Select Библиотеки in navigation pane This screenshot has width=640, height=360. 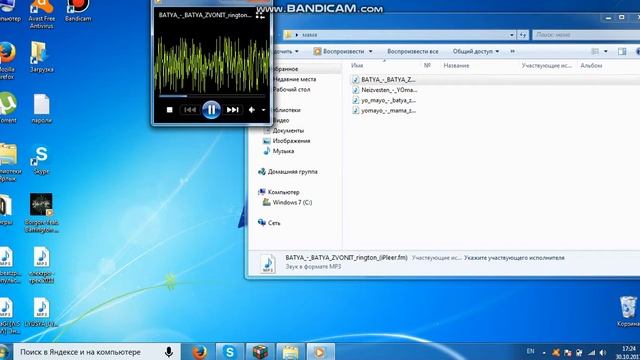286,110
